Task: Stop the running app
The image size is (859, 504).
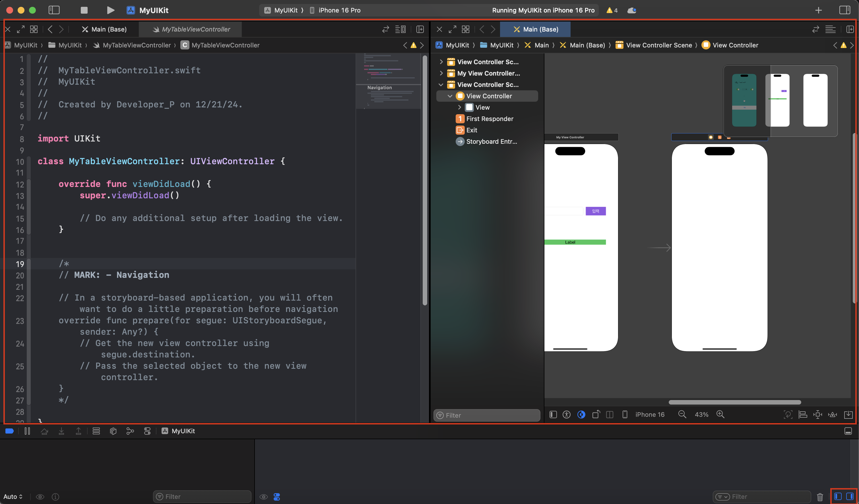Action: point(84,10)
